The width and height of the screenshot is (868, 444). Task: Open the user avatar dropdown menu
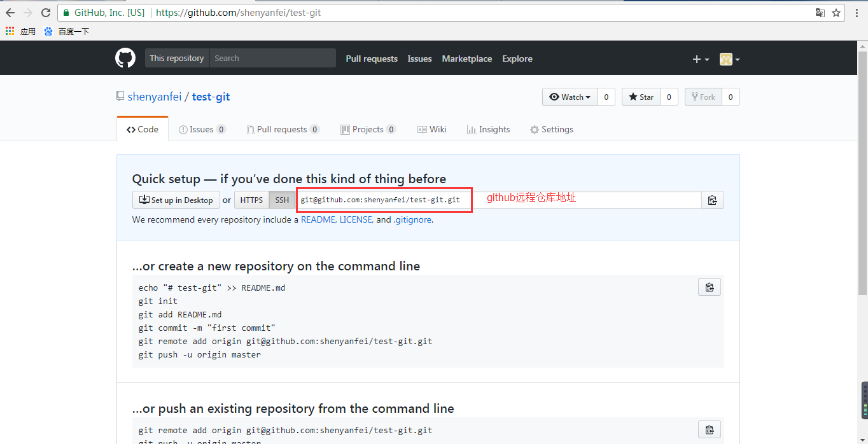[730, 59]
